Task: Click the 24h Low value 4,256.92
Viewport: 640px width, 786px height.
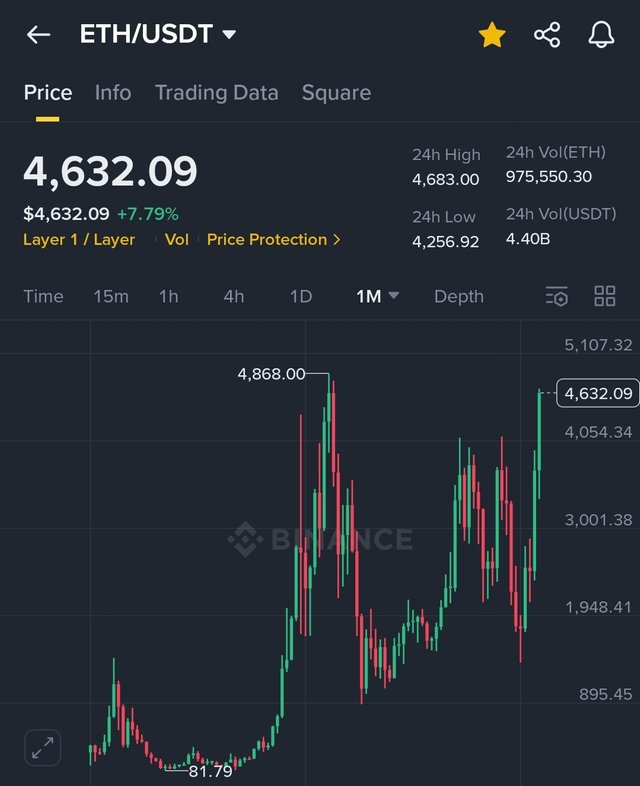Action: 446,242
